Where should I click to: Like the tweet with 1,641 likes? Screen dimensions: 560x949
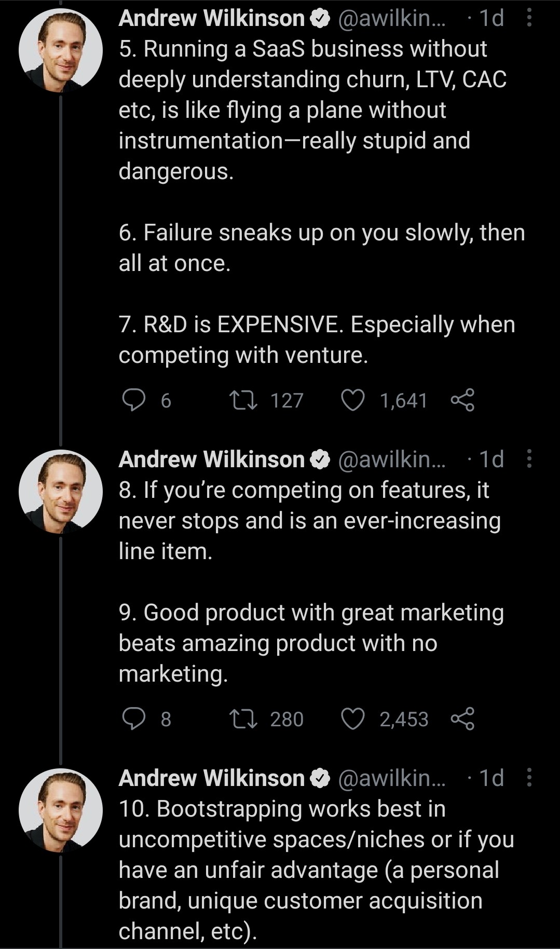coord(352,400)
